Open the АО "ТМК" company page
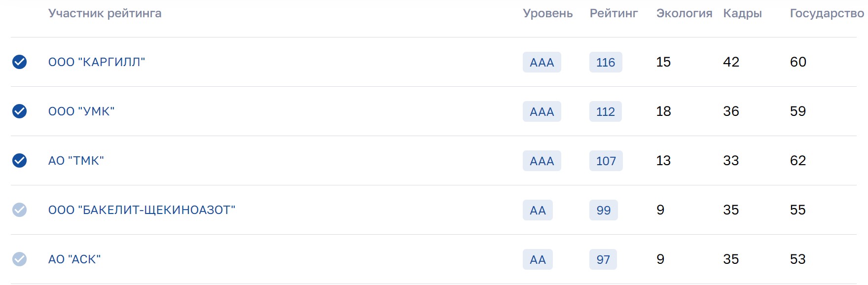The image size is (868, 285). click(76, 161)
